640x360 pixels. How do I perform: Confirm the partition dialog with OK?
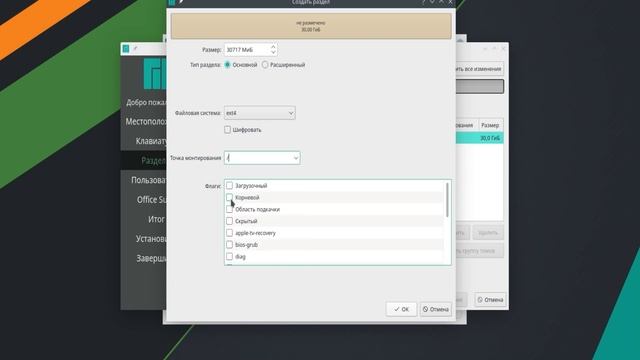point(401,309)
